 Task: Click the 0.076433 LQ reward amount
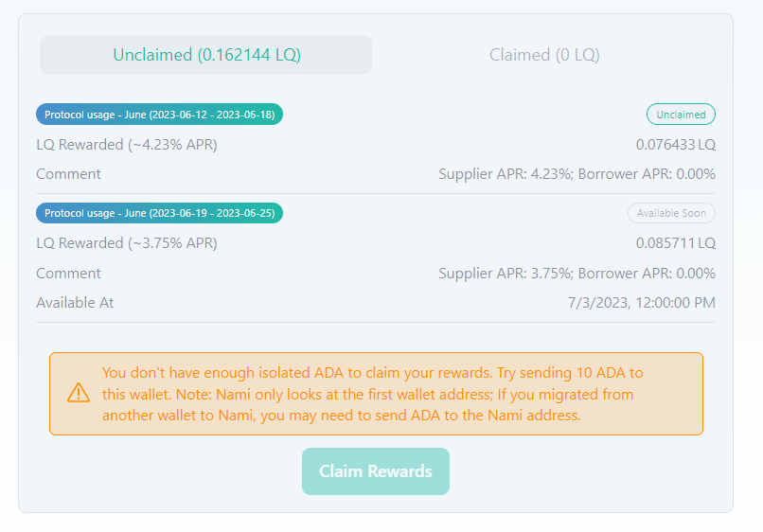(x=675, y=145)
